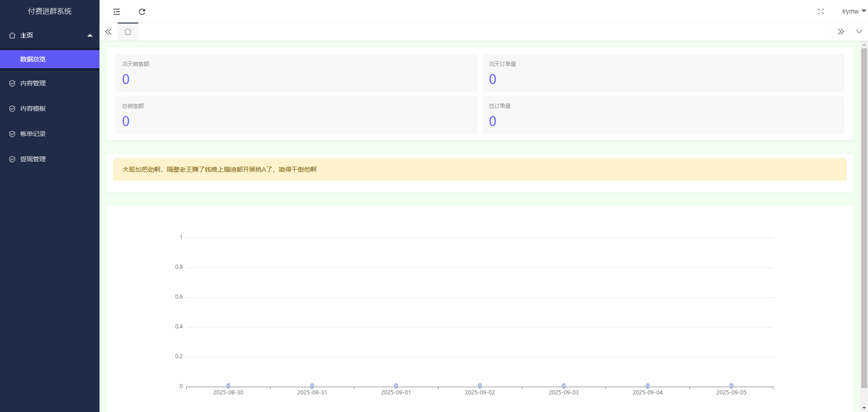The width and height of the screenshot is (868, 412).
Task: Click the vertical scrollbar down arrow
Action: [864, 408]
